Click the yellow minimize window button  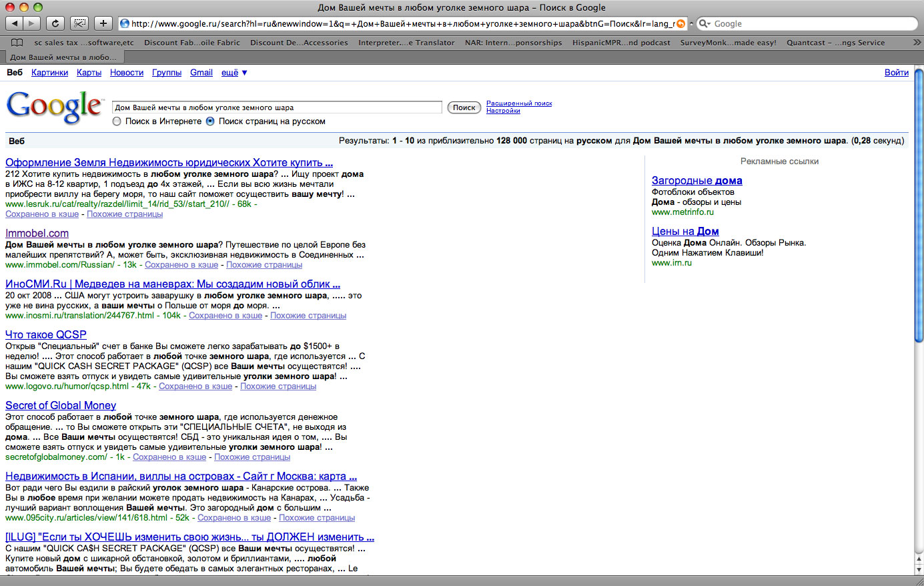[24, 7]
